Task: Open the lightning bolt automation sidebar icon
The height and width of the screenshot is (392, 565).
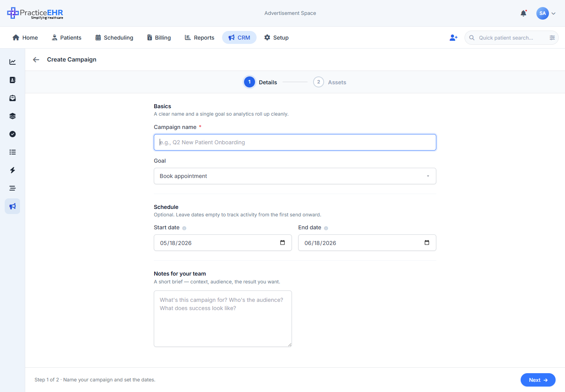Action: point(13,170)
